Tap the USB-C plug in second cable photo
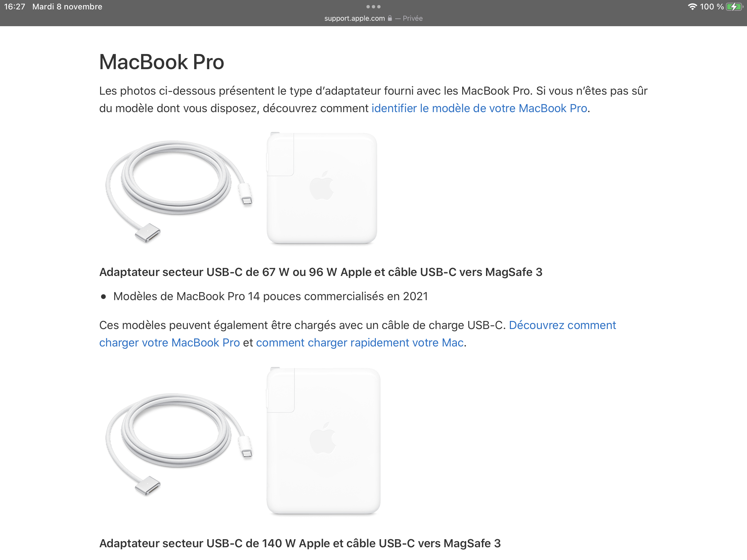 [x=246, y=447]
